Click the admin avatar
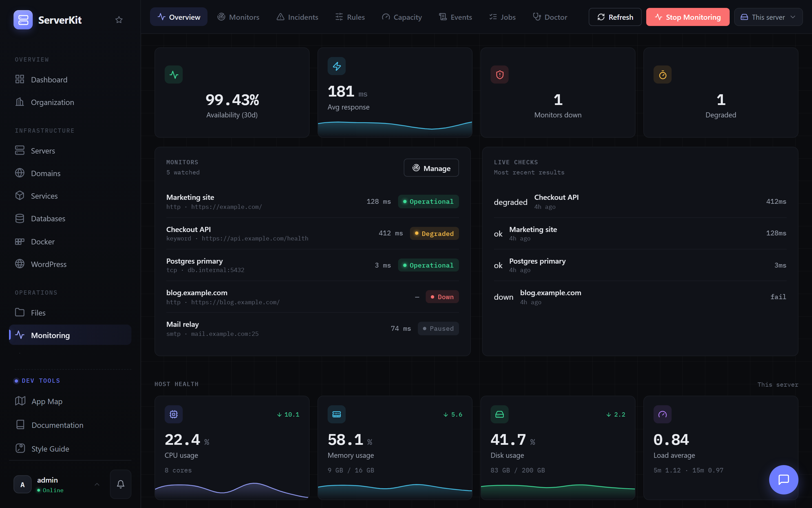The height and width of the screenshot is (508, 812). [x=23, y=484]
